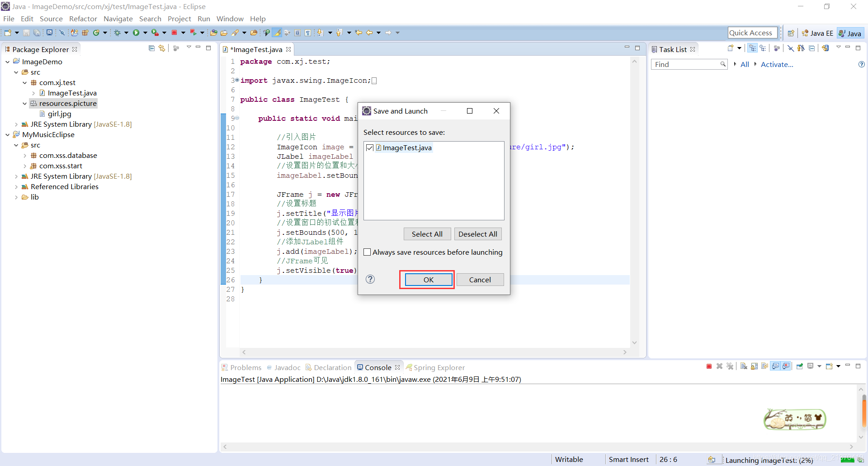868x466 pixels.
Task: Click the green Run toolbar icon
Action: pyautogui.click(x=136, y=33)
